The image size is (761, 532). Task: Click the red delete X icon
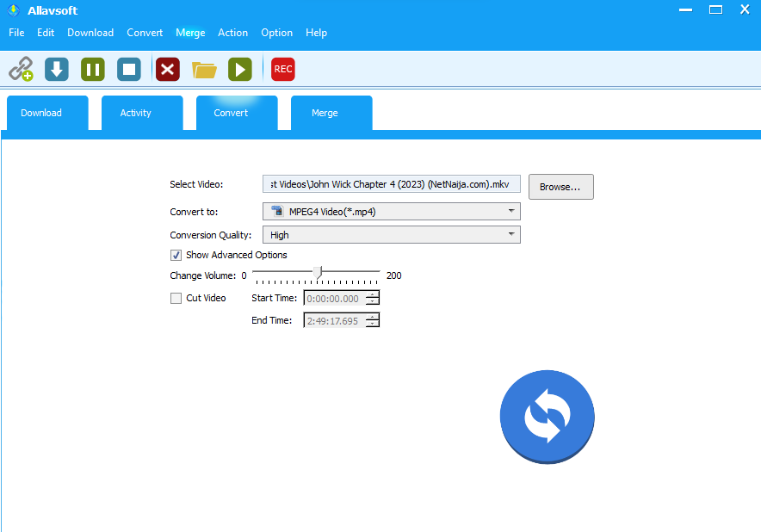pos(167,69)
